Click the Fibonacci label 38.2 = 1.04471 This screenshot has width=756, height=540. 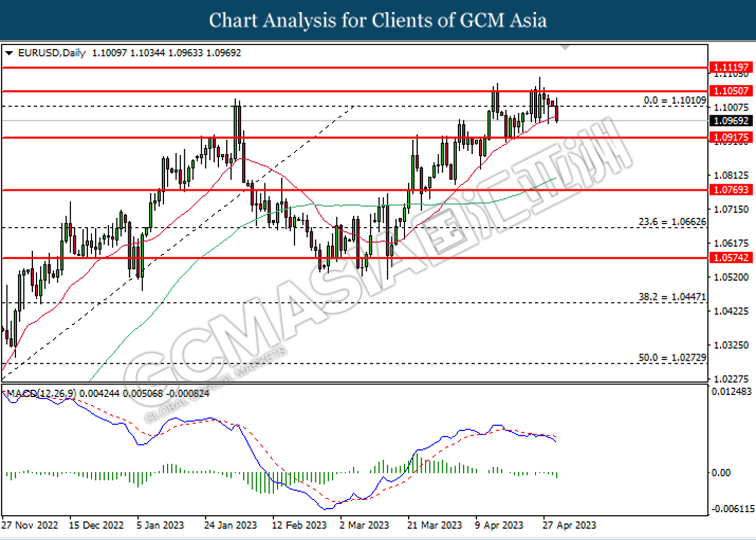(672, 297)
